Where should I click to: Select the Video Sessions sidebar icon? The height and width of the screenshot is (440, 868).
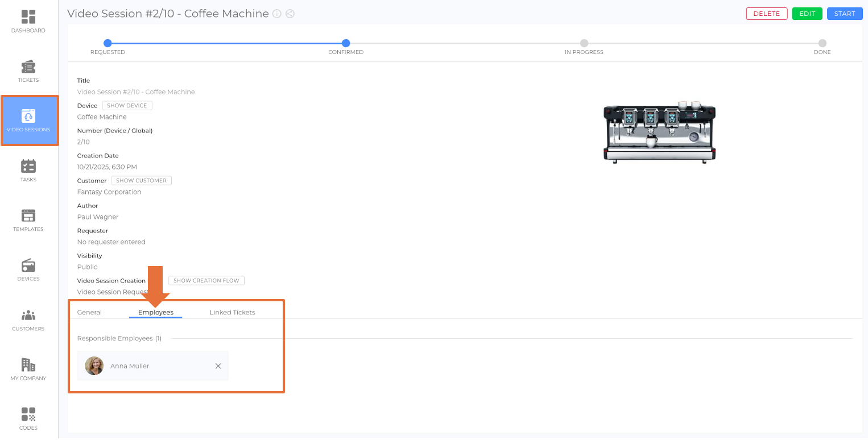[28, 121]
